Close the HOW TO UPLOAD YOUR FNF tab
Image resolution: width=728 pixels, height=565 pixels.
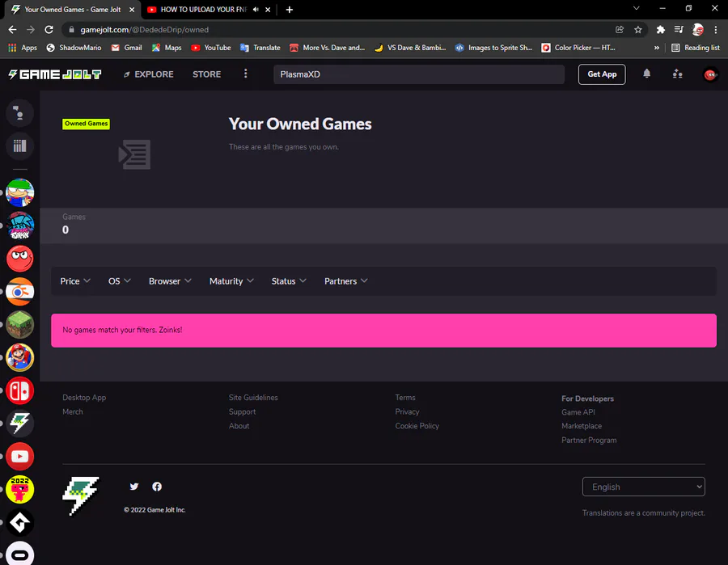268,10
